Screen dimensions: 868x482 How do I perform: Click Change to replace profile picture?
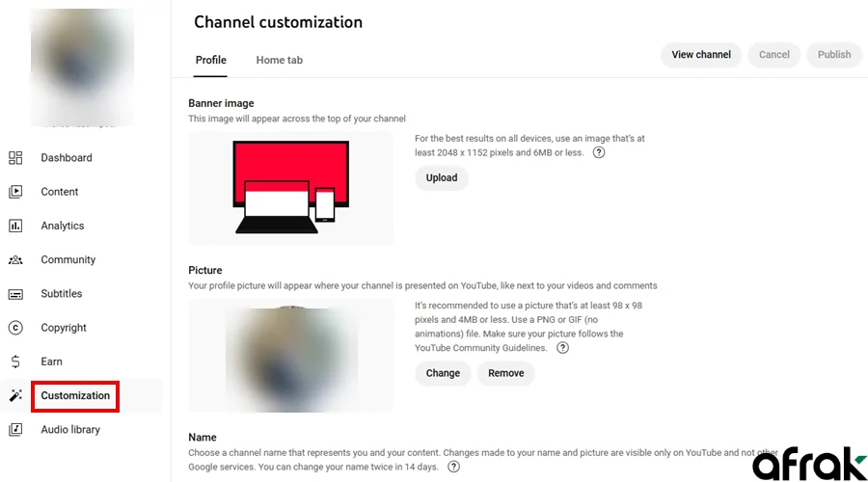coord(443,373)
